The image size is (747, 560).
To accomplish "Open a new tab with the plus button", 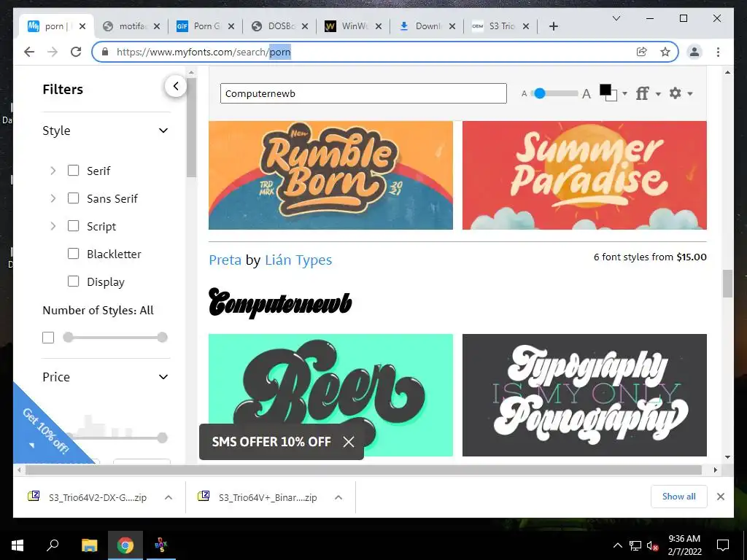I will pyautogui.click(x=553, y=26).
